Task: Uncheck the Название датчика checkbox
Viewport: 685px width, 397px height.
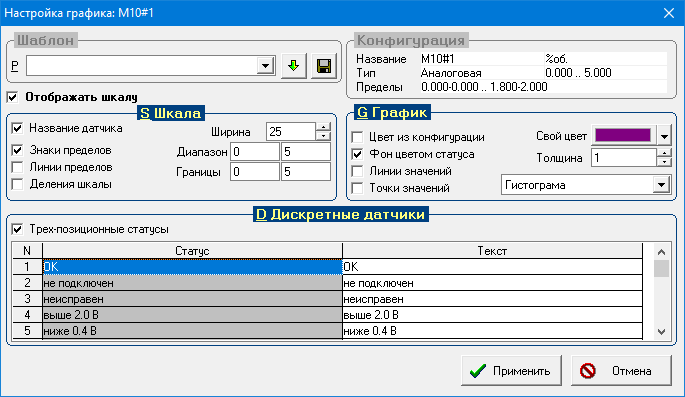Action: [17, 128]
